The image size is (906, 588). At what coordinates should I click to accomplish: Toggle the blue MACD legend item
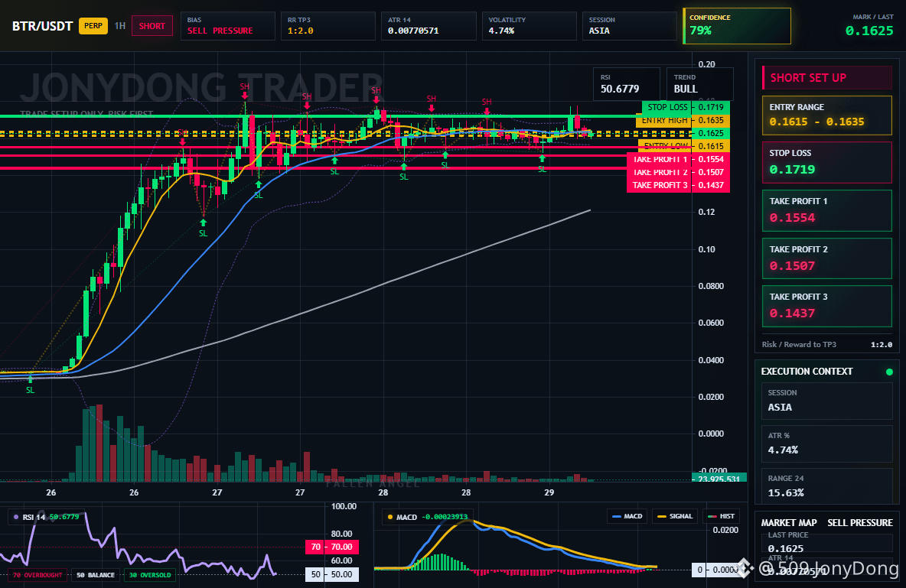[x=627, y=516]
